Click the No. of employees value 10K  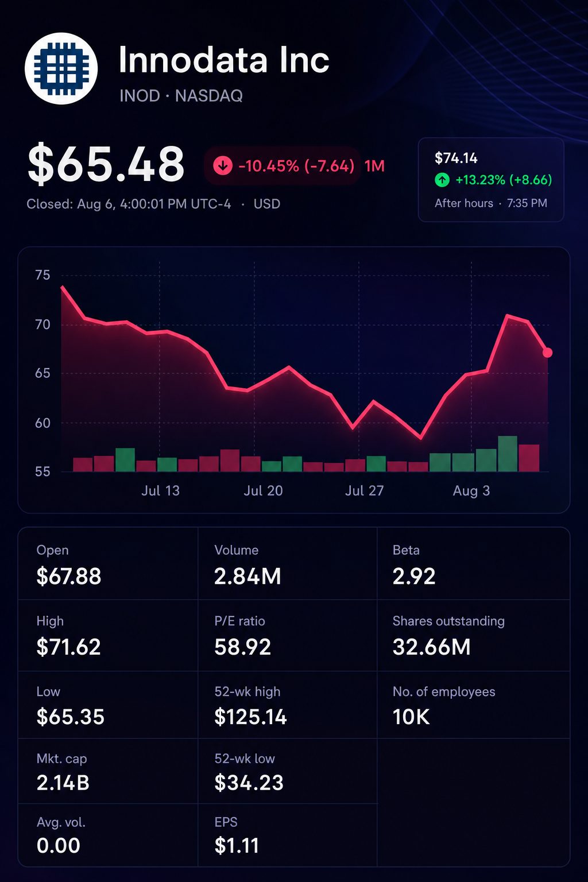tap(411, 717)
